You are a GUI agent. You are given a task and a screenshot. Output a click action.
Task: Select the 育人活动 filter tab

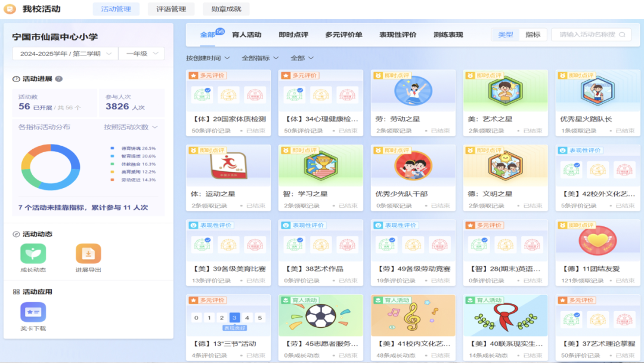click(246, 35)
